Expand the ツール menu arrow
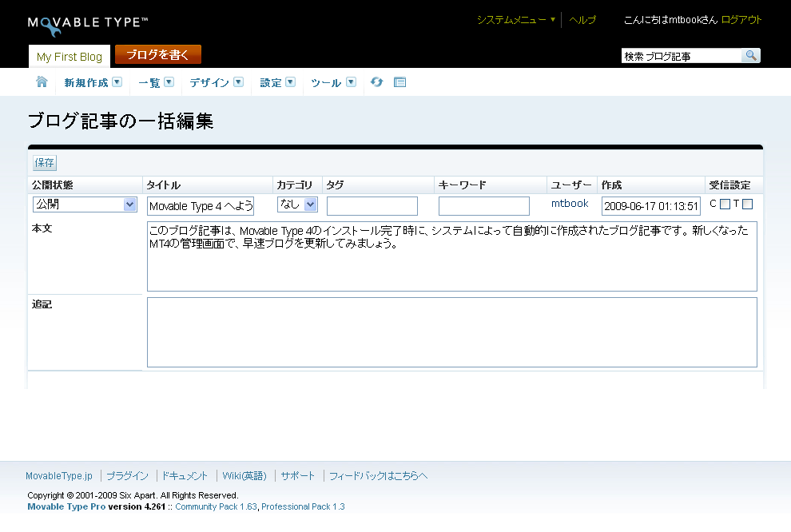 pos(351,82)
